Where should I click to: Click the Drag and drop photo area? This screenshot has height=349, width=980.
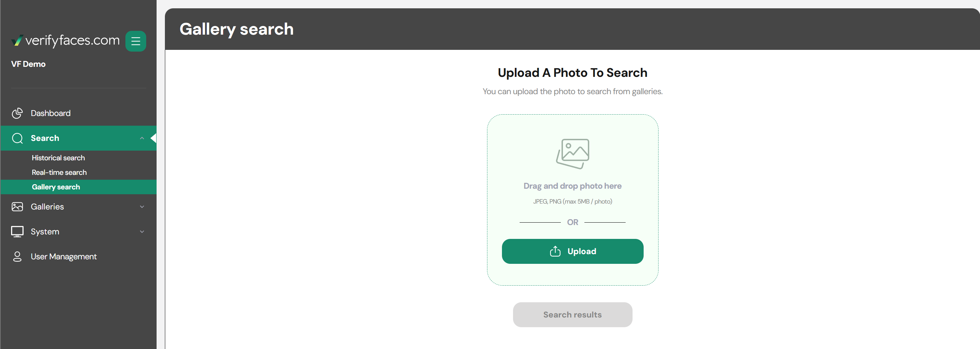point(572,186)
